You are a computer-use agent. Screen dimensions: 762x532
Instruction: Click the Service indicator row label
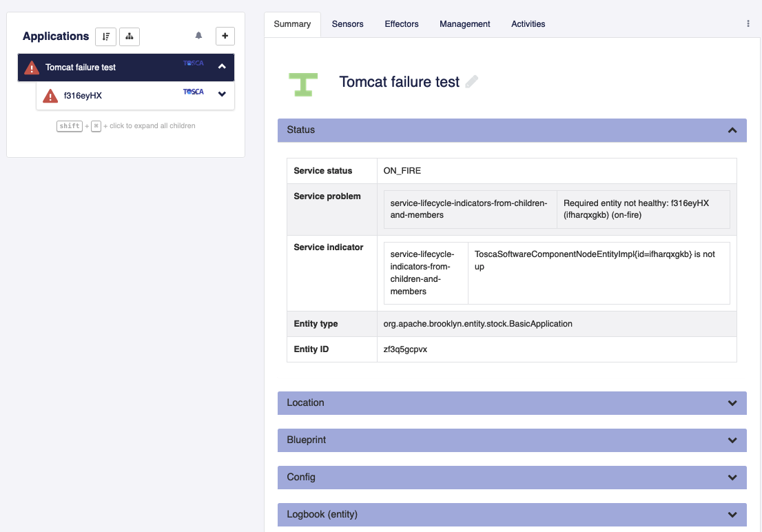[x=329, y=247]
